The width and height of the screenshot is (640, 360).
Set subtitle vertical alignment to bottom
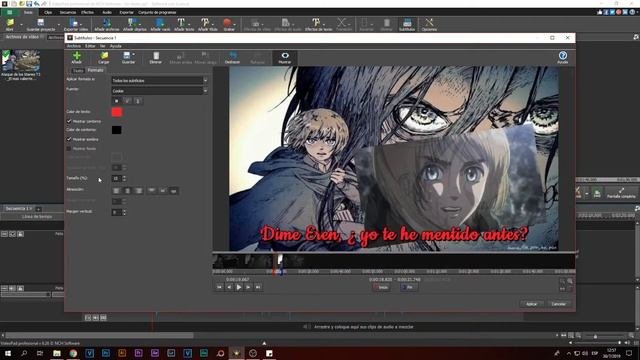173,191
